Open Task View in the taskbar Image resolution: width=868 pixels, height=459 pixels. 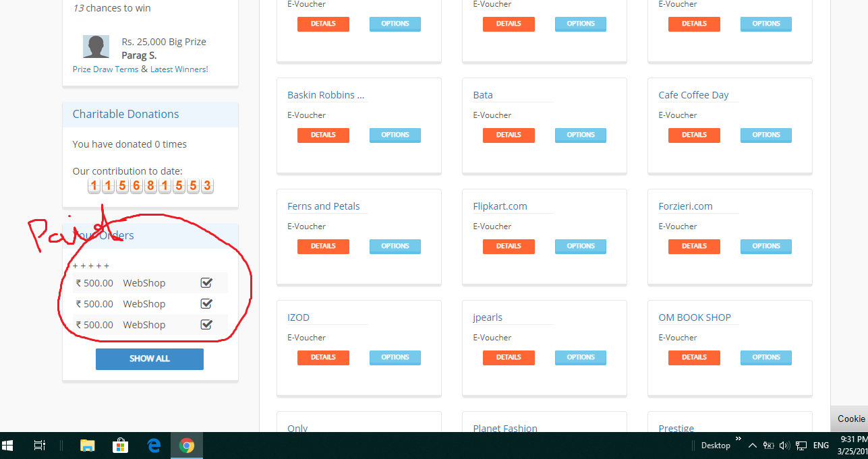39,446
